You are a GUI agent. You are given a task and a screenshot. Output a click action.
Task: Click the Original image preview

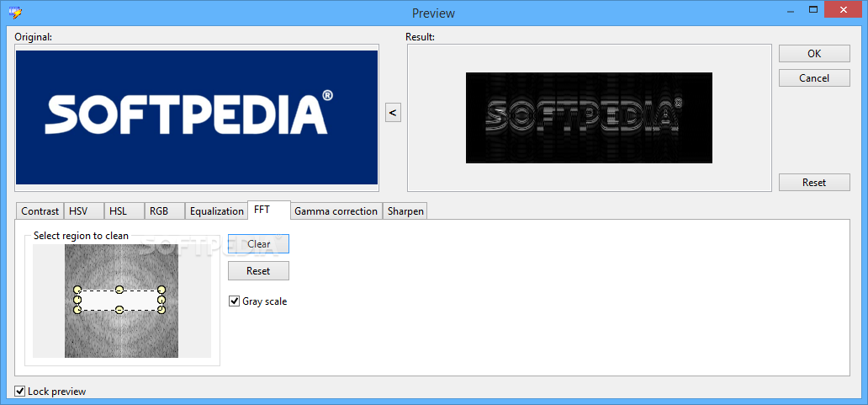(x=197, y=117)
